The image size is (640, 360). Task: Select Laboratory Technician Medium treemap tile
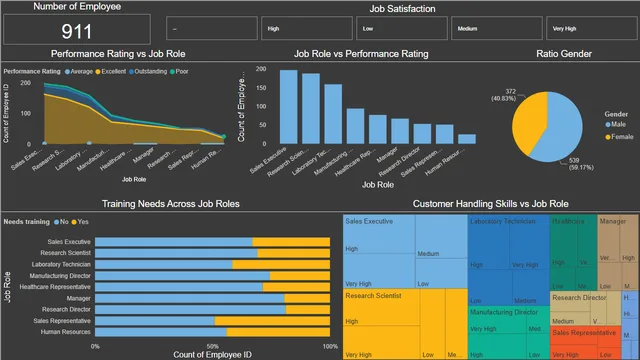531,287
